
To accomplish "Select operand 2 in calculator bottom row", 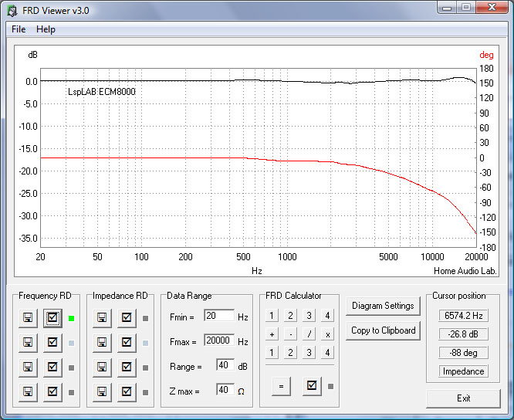I will 290,353.
